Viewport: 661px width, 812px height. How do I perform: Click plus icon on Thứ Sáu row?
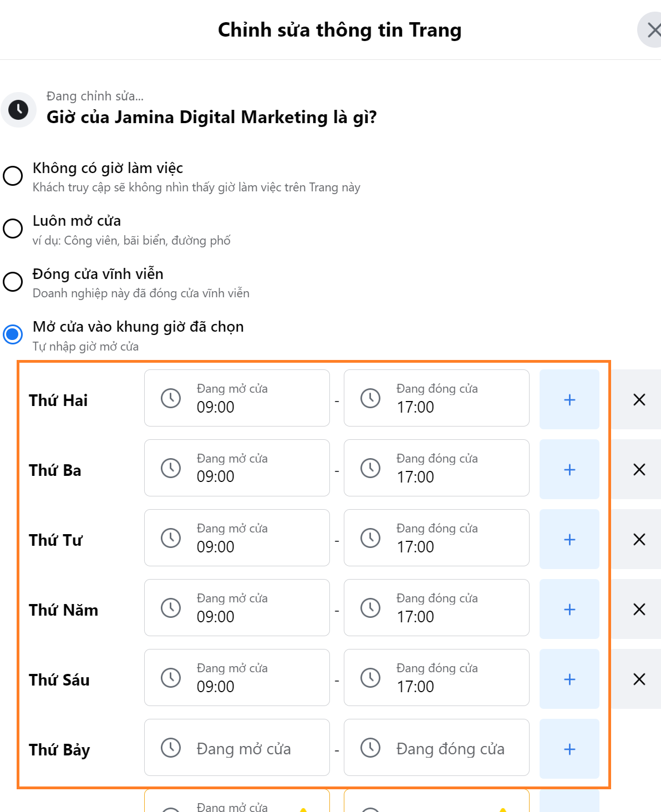tap(569, 679)
